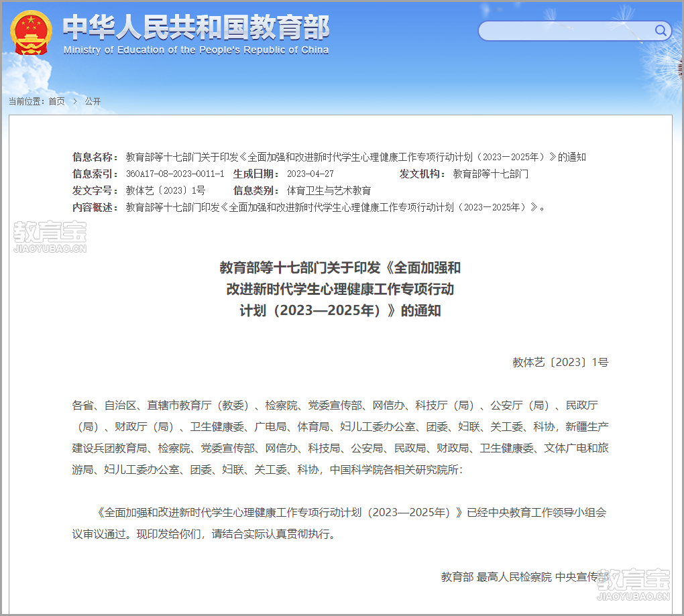Click the 中华人民共和国教育部 site title
684x616 pixels.
click(x=196, y=27)
